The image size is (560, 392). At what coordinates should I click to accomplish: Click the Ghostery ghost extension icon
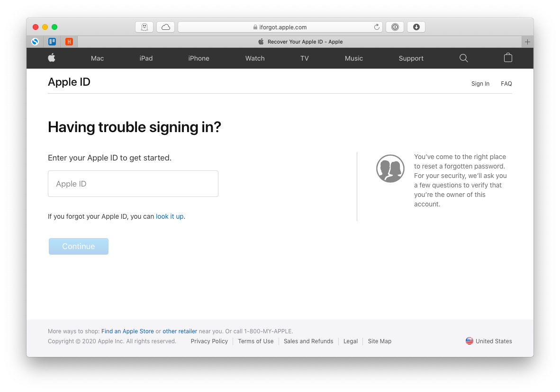pyautogui.click(x=145, y=27)
